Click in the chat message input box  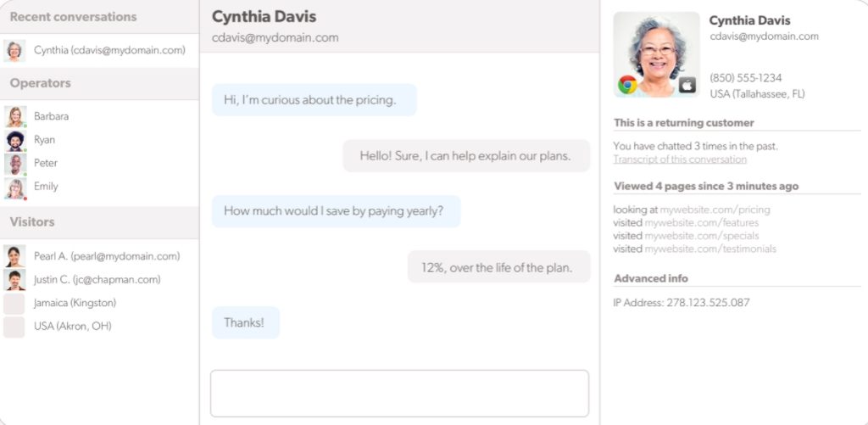[399, 393]
